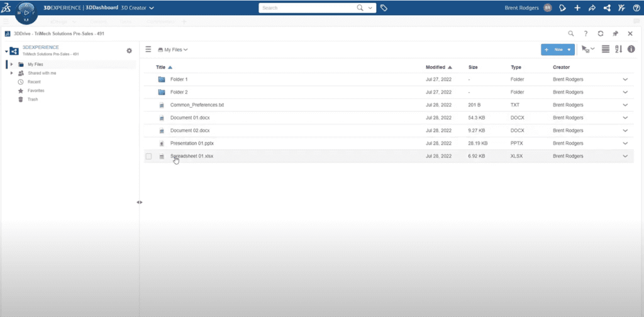Image resolution: width=644 pixels, height=317 pixels.
Task: Open Recent in the sidebar
Action: pos(34,82)
